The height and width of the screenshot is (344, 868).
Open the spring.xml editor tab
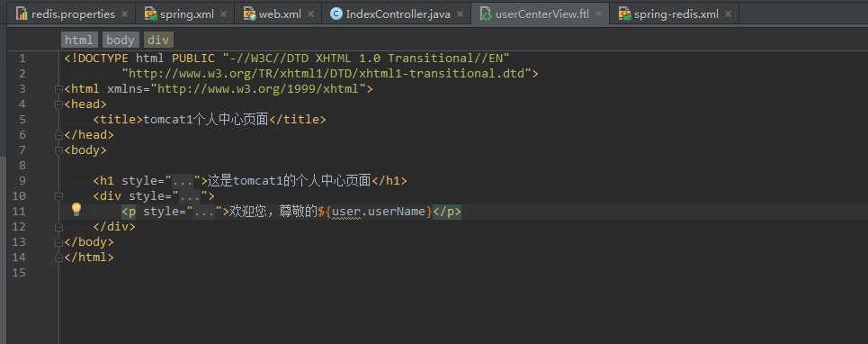(x=186, y=14)
